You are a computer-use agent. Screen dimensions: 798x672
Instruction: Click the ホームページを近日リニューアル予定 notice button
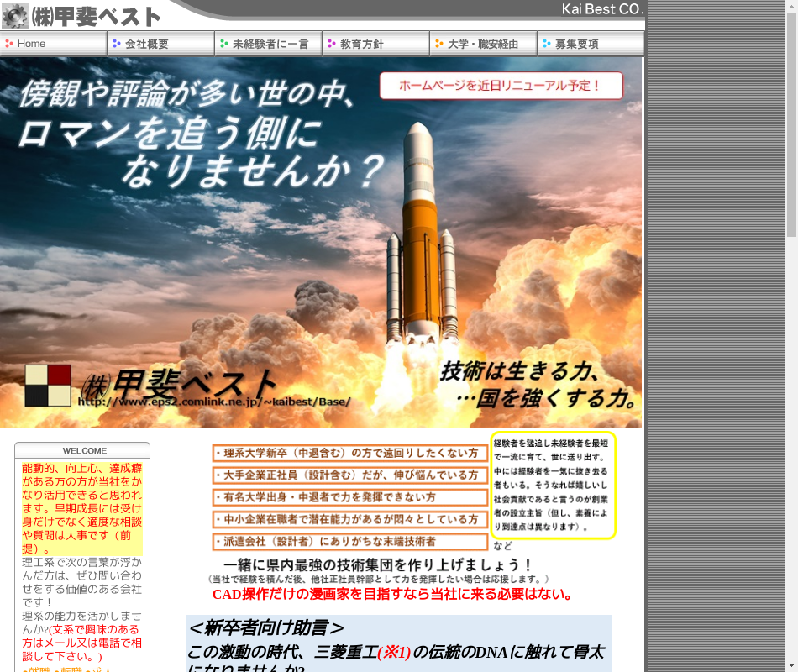point(501,86)
